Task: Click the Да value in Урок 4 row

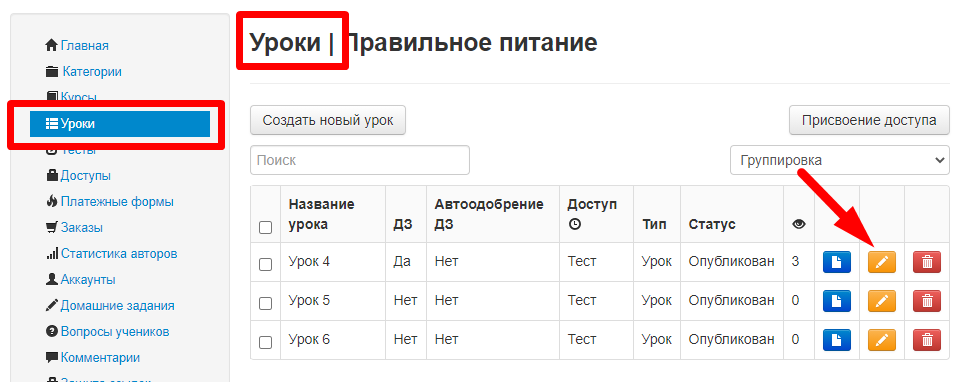Action: pyautogui.click(x=401, y=261)
